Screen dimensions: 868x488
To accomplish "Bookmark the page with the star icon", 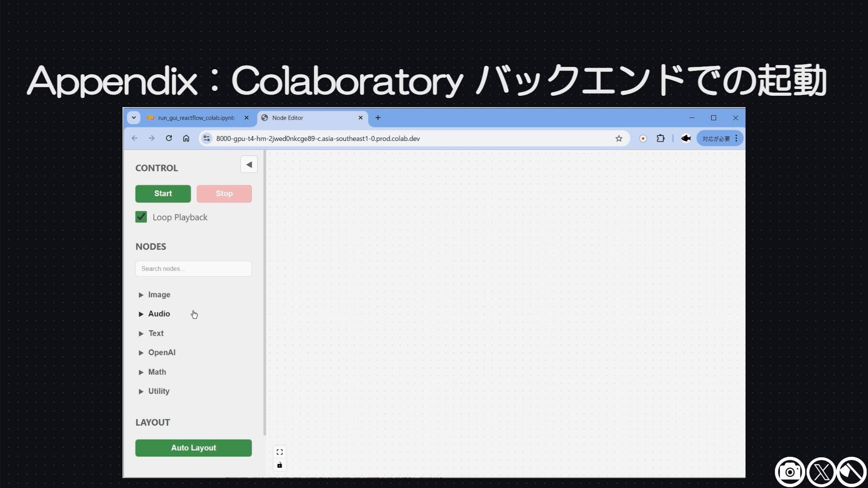I will (618, 139).
